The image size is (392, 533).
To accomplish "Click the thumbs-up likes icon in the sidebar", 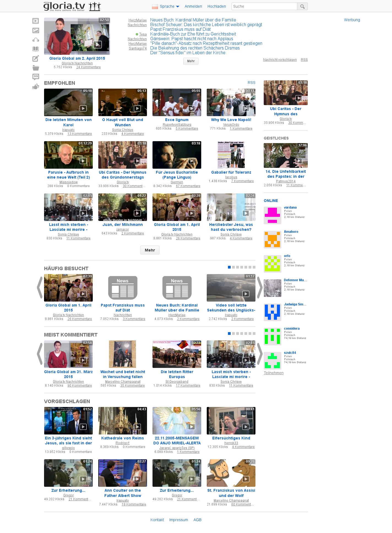I will (36, 87).
